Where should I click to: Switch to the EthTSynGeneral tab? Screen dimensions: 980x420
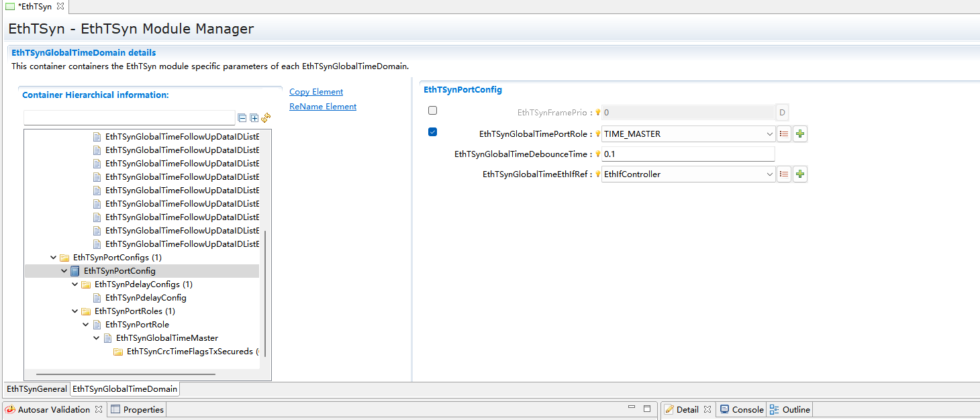[x=37, y=389]
